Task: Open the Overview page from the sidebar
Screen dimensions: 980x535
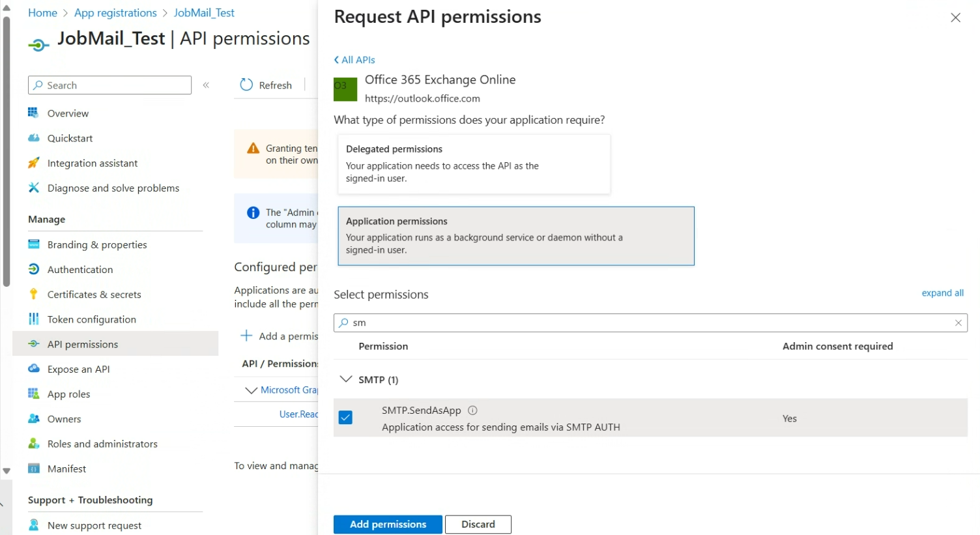Action: pyautogui.click(x=68, y=113)
